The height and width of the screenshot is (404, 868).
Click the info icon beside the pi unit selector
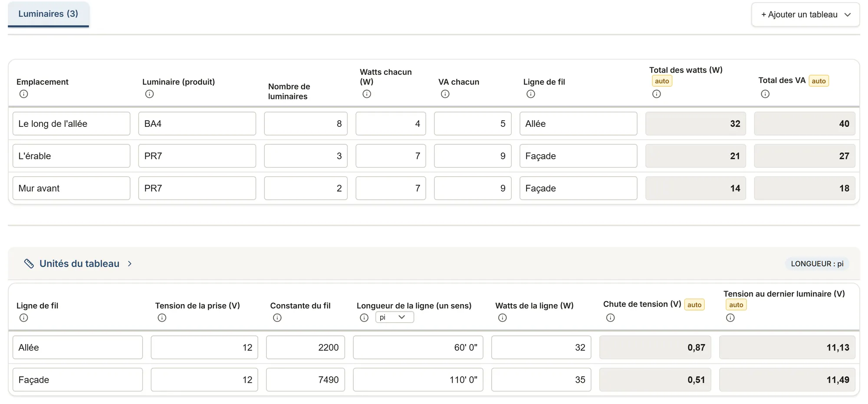(364, 318)
